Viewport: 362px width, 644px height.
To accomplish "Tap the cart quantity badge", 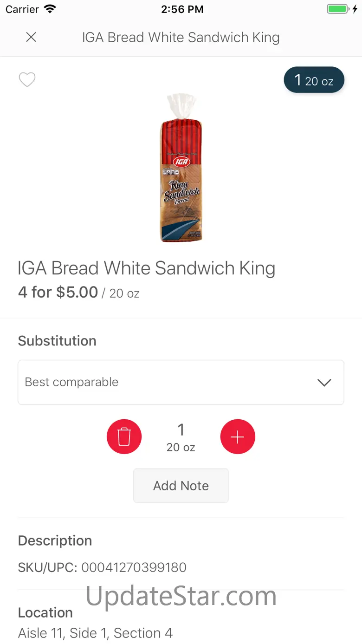I will (314, 80).
